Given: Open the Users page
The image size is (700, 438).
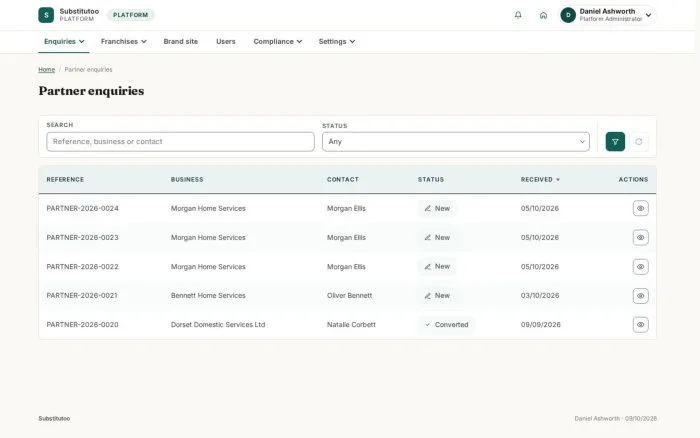Looking at the screenshot, I should (225, 42).
